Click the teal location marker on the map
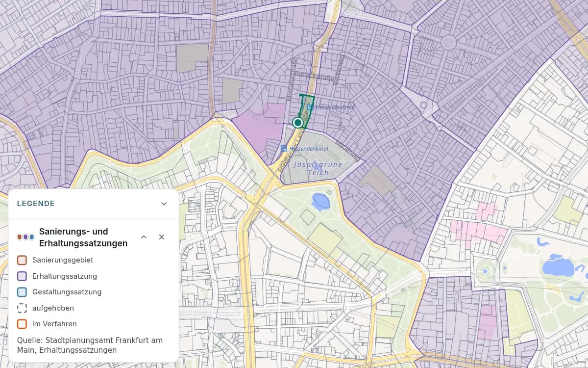Screen dimensions: 588x368 click(297, 122)
